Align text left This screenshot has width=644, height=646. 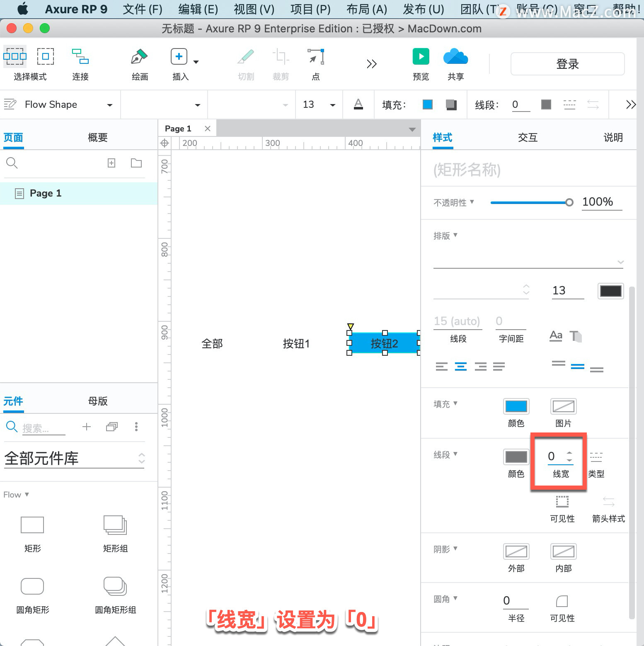(x=442, y=367)
